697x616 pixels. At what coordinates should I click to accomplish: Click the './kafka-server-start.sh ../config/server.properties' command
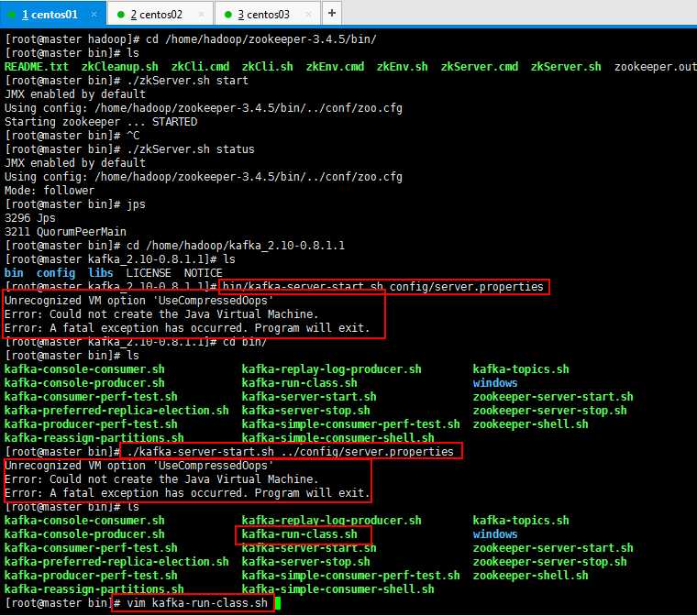(291, 452)
